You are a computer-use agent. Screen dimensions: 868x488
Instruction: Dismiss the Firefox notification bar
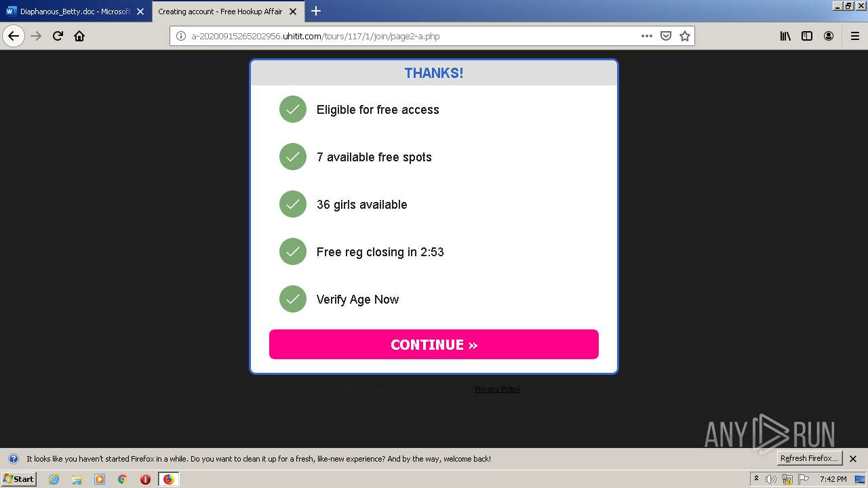(853, 459)
